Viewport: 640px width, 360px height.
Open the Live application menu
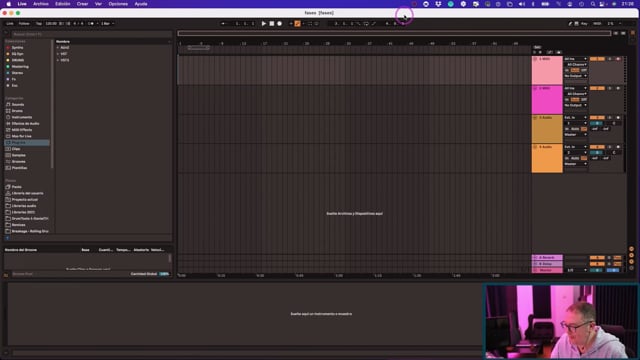pos(22,4)
